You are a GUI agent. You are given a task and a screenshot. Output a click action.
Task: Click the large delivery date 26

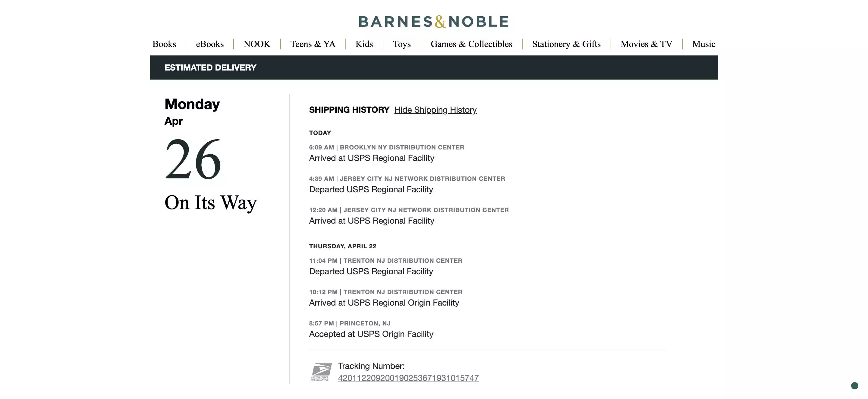(x=193, y=159)
